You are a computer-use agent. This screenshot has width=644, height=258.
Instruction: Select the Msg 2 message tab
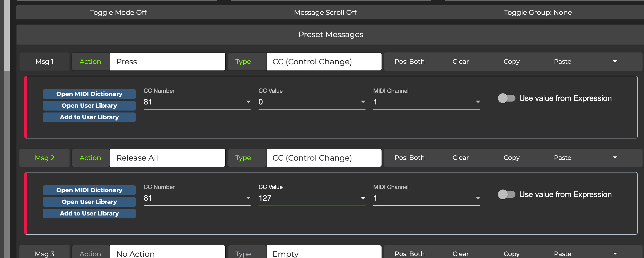[44, 158]
